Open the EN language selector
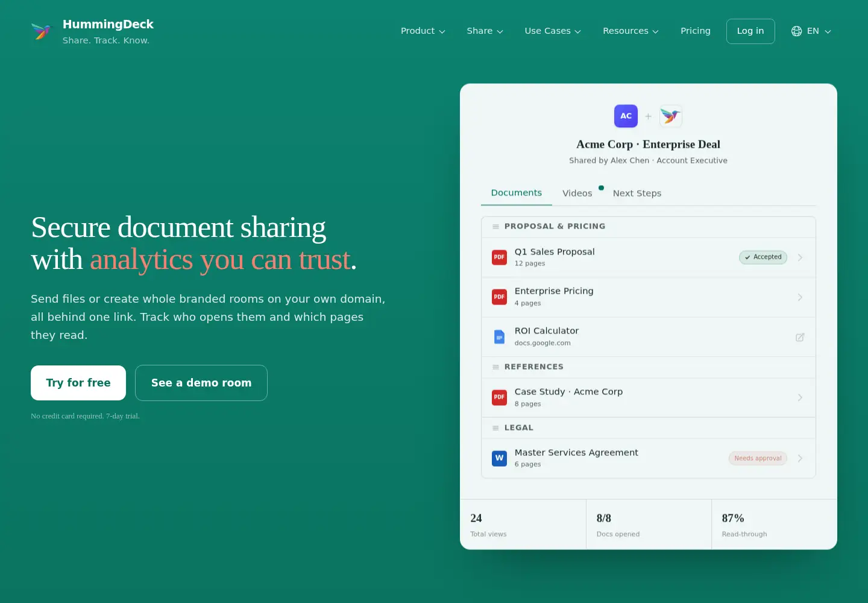 [x=811, y=31]
